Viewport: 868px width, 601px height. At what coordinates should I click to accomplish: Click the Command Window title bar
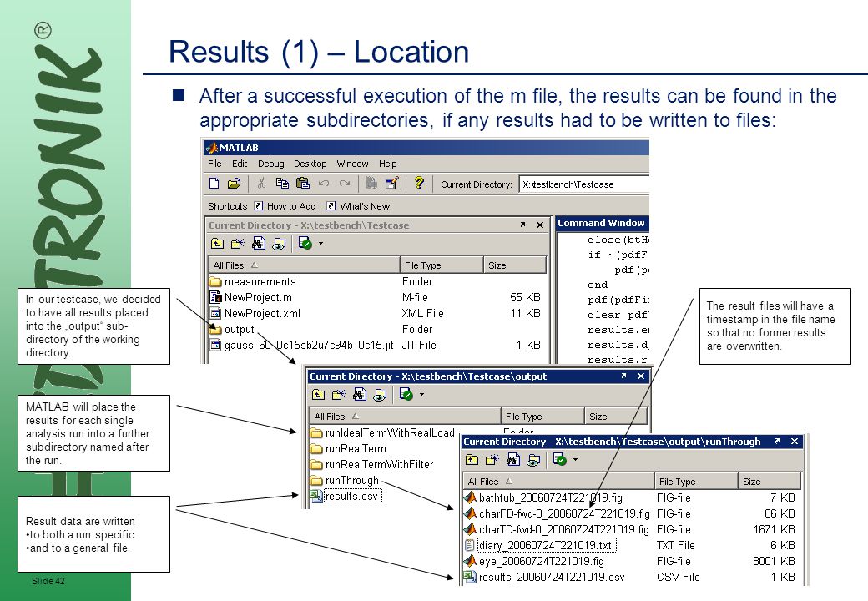(602, 223)
